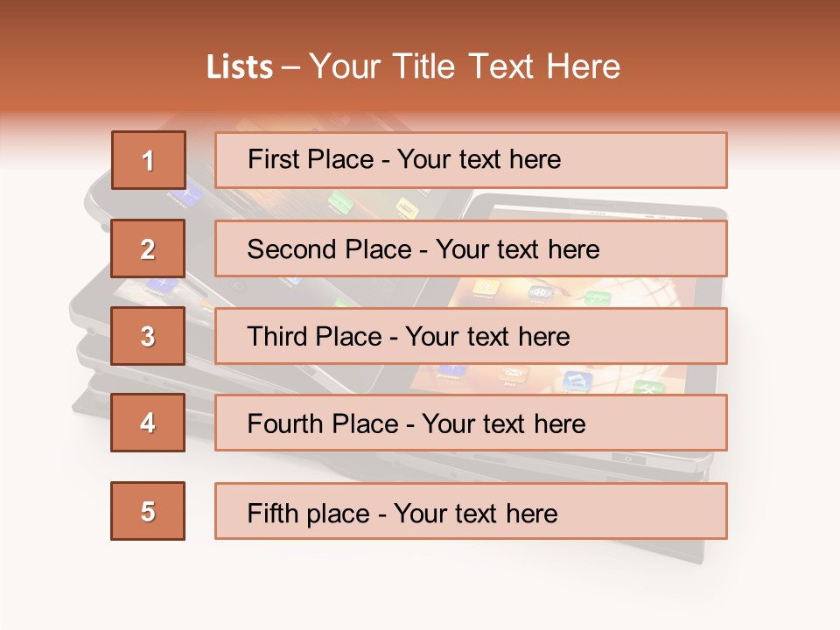This screenshot has width=840, height=630.
Task: Click the tablet's round home button
Action: point(628,459)
